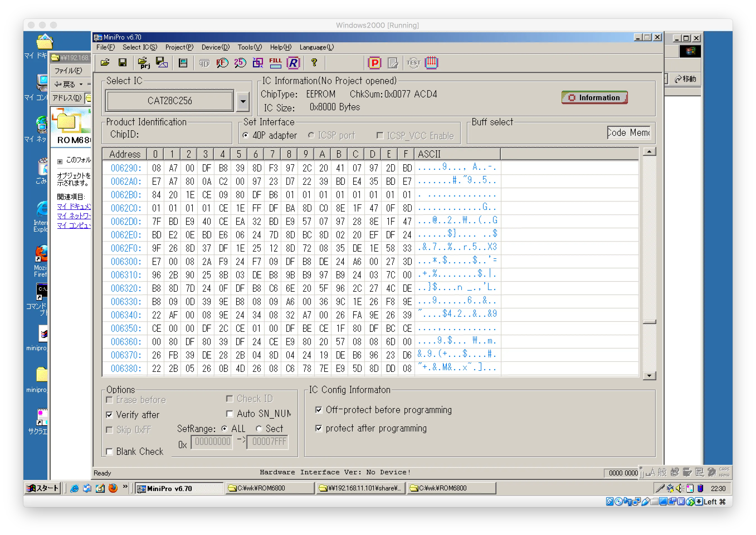Open the back button dropdown arrow in Explorer
Screen dimensions: 756x535
[81, 84]
